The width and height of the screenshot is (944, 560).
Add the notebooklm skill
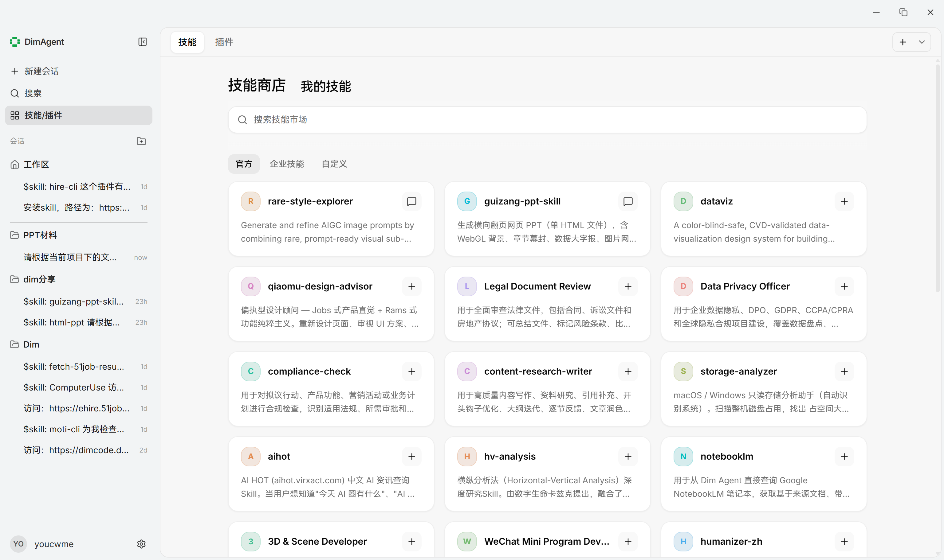click(x=844, y=457)
